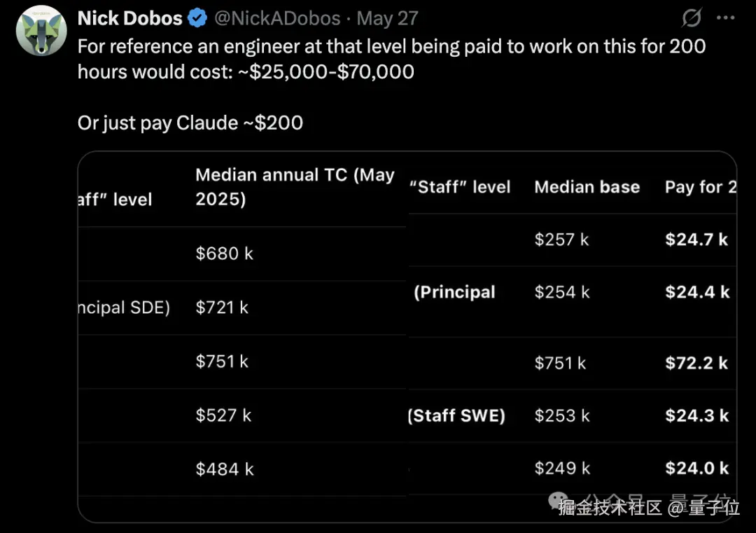Click the blue verified checkmark badge
The height and width of the screenshot is (533, 756).
pos(197,18)
